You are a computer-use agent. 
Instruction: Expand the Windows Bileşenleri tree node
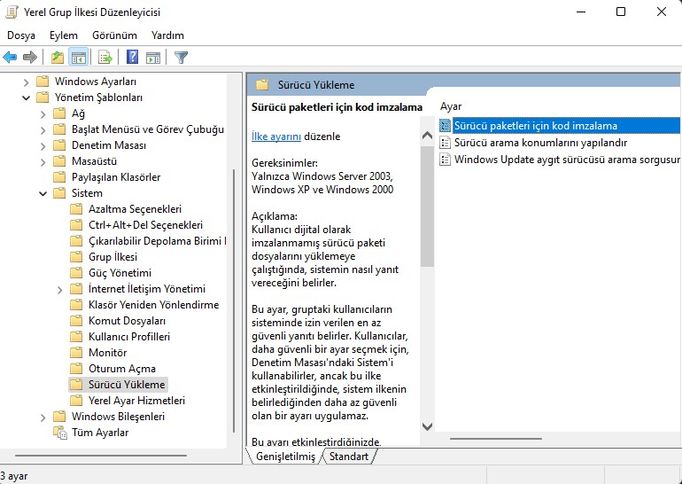43,417
